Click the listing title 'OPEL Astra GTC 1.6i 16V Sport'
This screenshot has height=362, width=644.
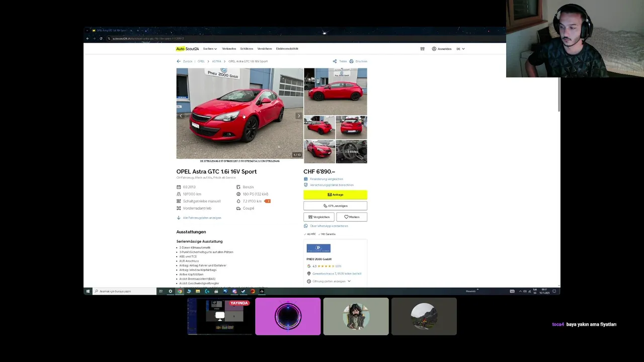216,171
